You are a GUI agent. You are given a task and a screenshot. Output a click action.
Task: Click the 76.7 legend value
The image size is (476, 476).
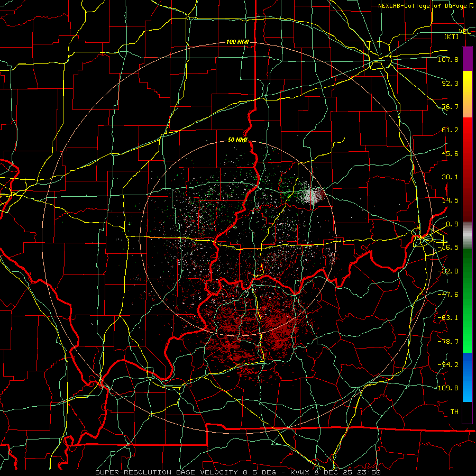[450, 106]
